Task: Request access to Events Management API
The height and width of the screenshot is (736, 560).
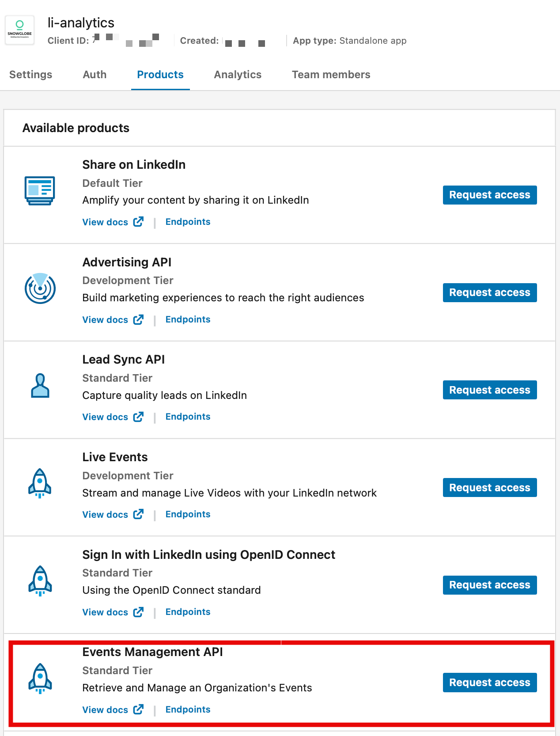Action: point(490,683)
